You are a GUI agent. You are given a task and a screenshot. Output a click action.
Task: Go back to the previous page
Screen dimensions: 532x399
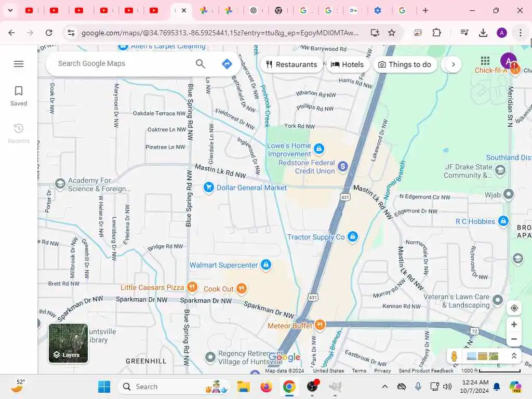click(x=11, y=33)
